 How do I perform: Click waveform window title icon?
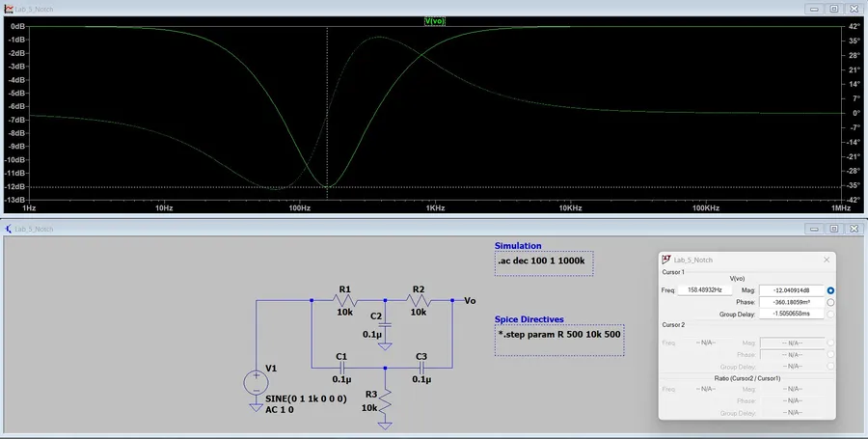click(x=9, y=9)
